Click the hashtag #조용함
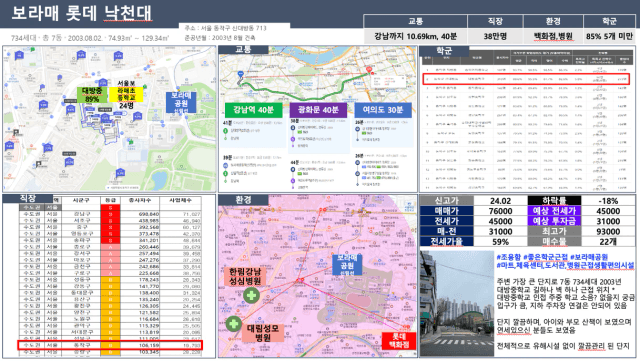Screen dimensions: 640x361 [x=509, y=257]
